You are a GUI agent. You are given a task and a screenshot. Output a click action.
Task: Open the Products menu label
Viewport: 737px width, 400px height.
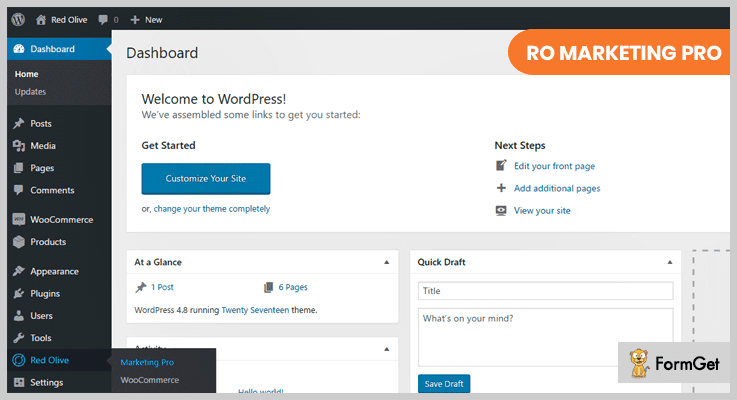pyautogui.click(x=48, y=242)
